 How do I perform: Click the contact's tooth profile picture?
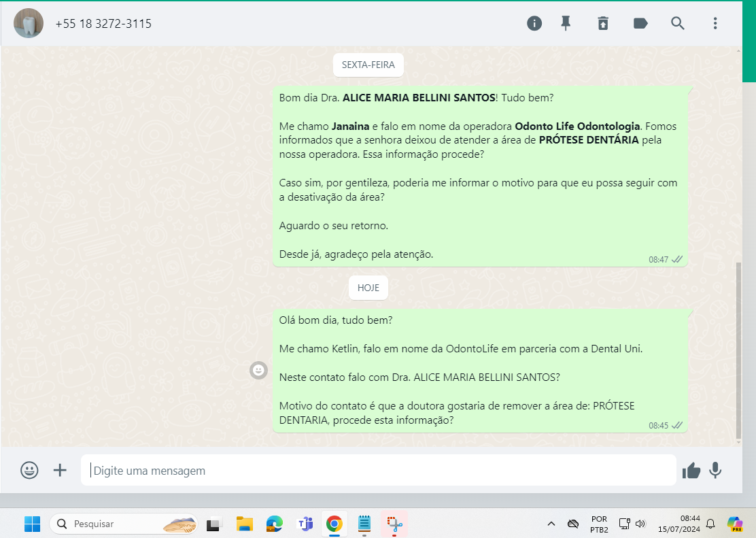[29, 23]
